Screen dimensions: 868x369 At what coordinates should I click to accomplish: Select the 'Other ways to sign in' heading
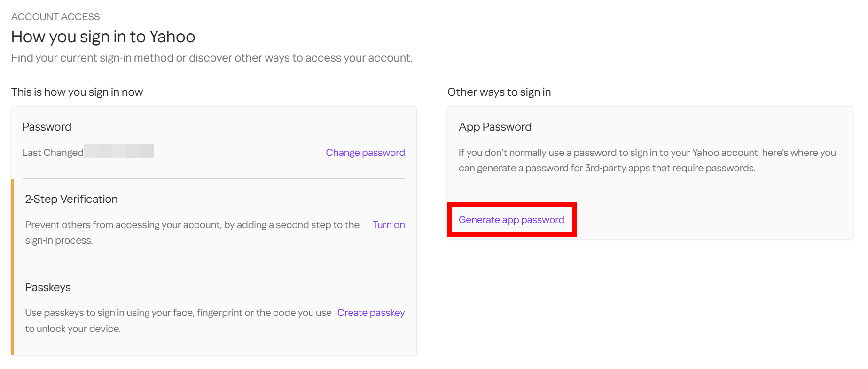[x=499, y=92]
